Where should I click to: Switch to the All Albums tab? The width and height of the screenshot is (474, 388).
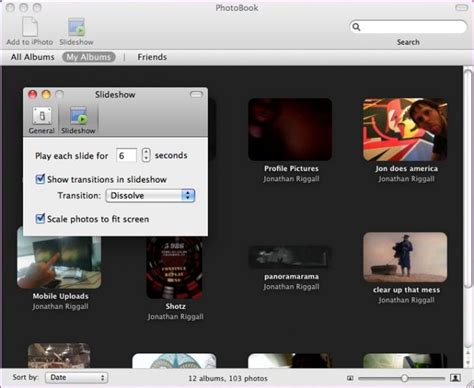(32, 57)
